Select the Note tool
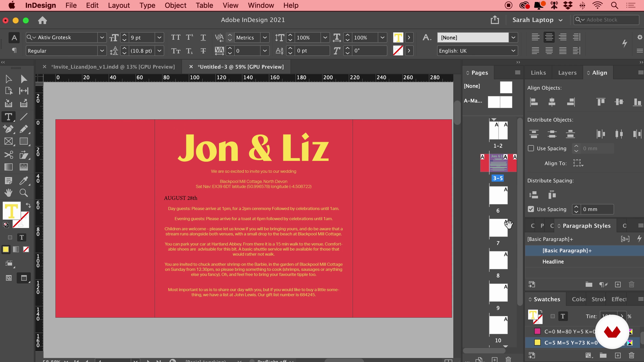 (x=9, y=180)
